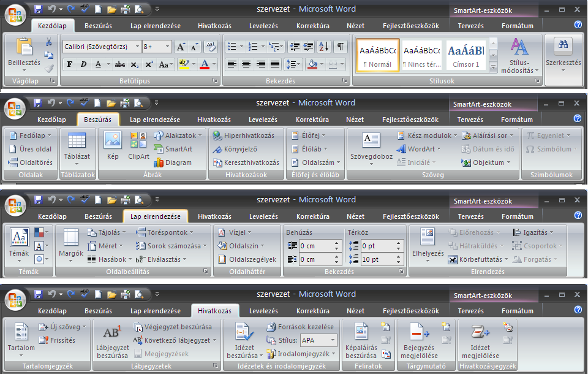Click the Idézet megjelölése icon
588x374 pixels.
(480, 332)
